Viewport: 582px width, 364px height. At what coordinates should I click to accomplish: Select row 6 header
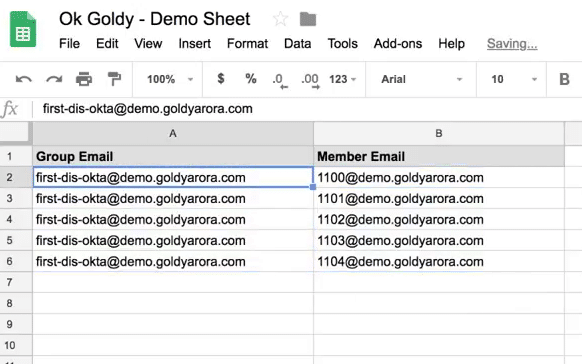16,261
